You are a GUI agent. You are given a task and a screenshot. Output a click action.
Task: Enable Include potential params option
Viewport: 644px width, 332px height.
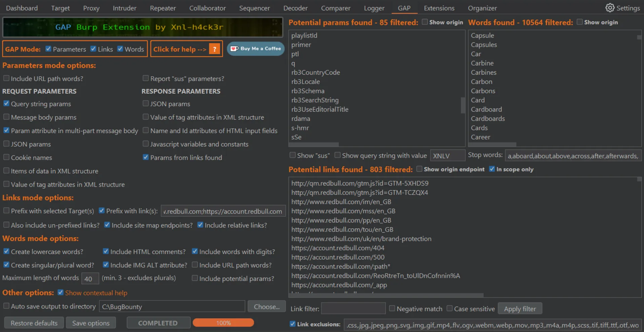point(195,278)
